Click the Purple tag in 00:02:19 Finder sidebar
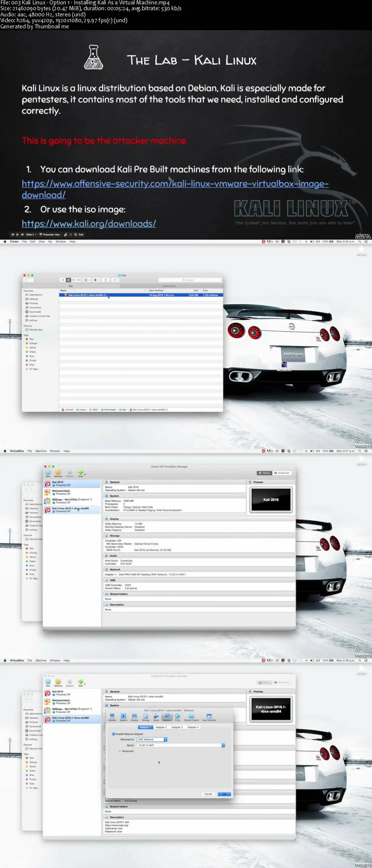Viewport: 372px width, 868px height. pos(31,360)
